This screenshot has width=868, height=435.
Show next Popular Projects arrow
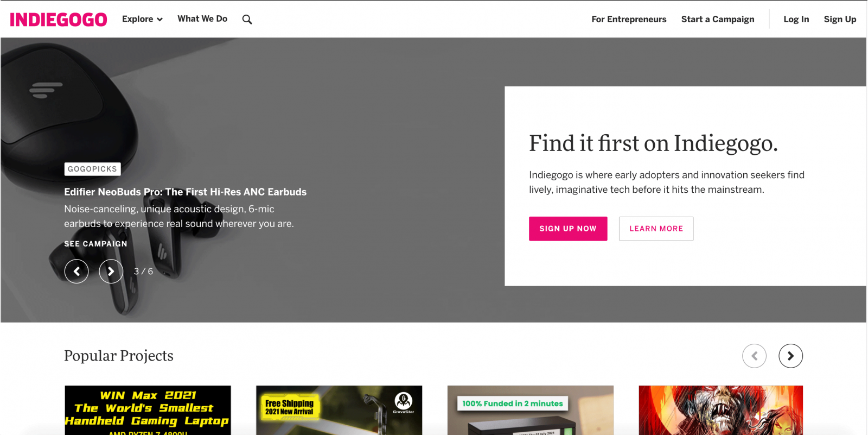790,356
